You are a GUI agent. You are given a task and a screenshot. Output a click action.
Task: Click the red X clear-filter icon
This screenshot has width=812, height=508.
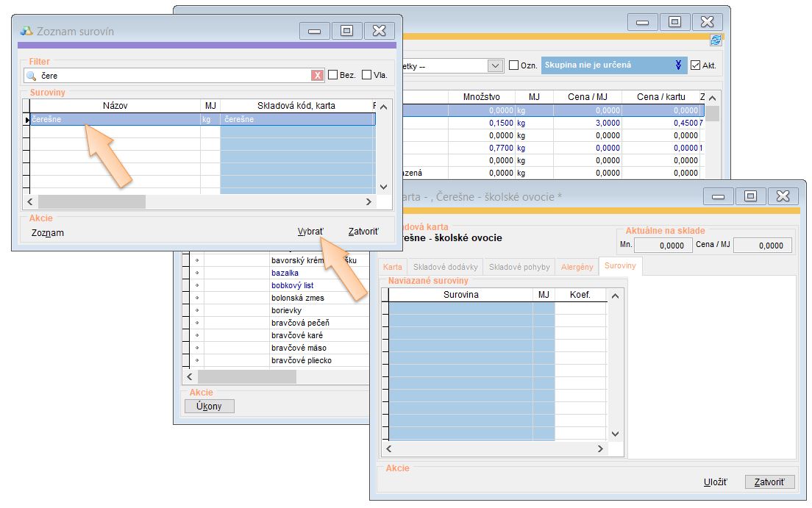point(317,75)
